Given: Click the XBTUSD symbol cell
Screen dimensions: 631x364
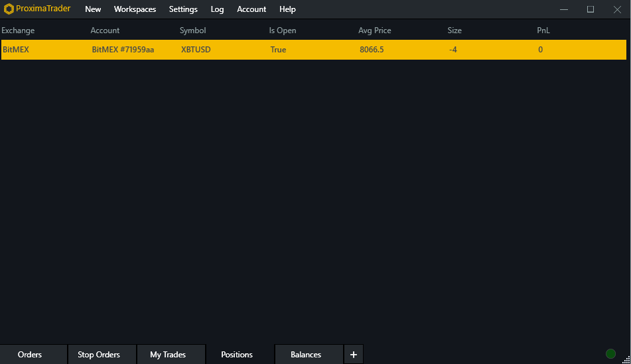Looking at the screenshot, I should pyautogui.click(x=196, y=50).
